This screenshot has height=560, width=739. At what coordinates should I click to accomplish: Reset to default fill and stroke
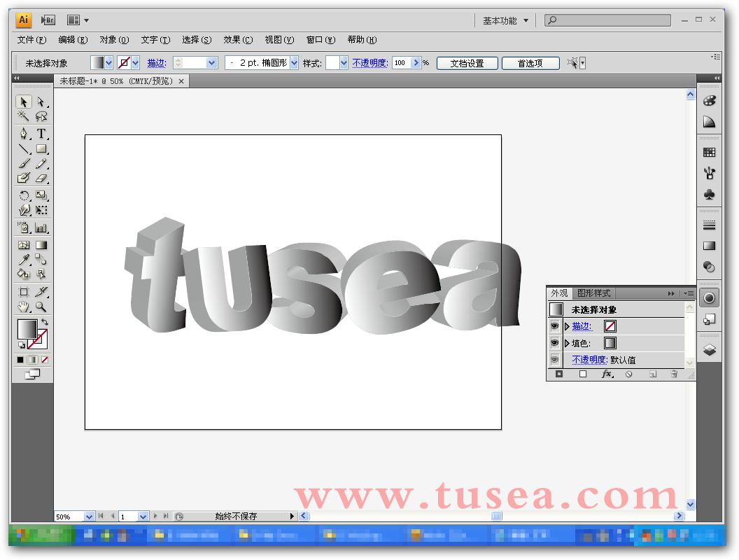(21, 345)
